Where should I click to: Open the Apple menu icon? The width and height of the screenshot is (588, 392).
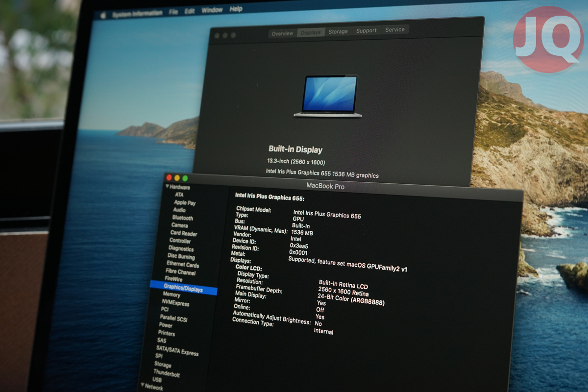pos(103,15)
